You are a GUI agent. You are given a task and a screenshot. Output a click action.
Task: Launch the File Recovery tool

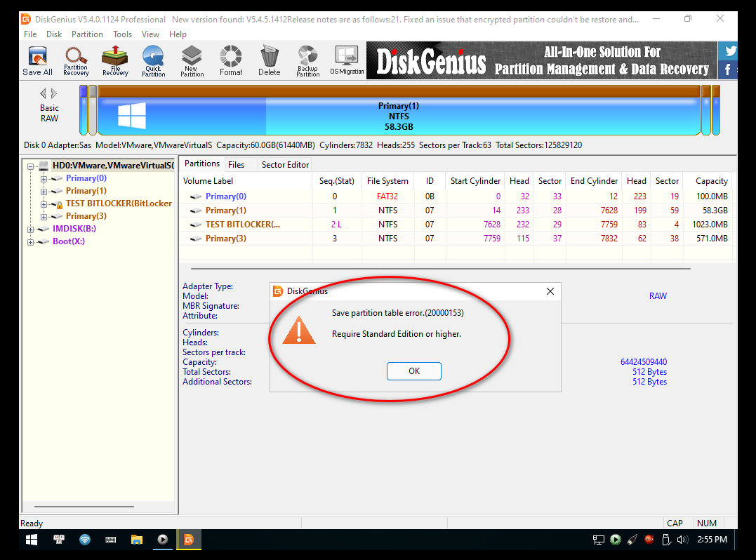click(x=115, y=61)
